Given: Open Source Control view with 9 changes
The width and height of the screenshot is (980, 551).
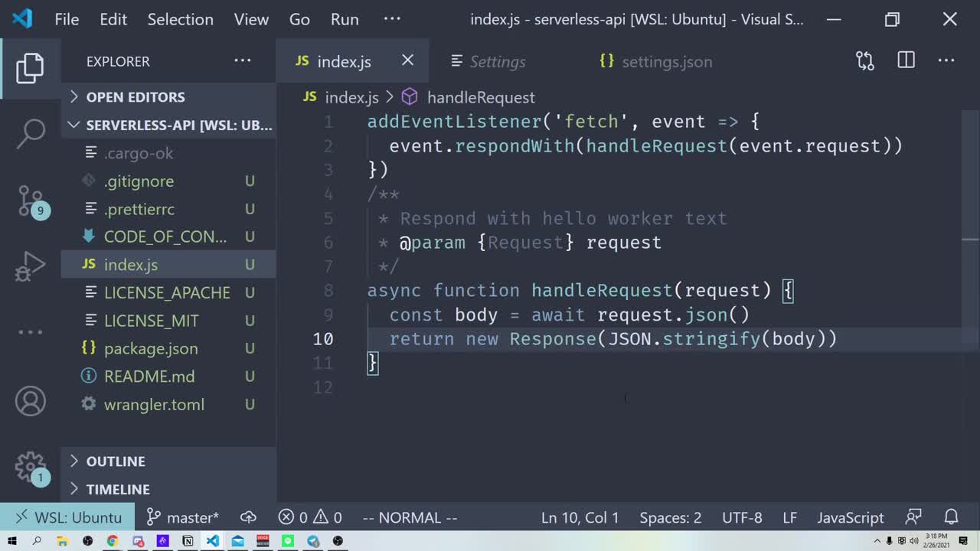Looking at the screenshot, I should click(x=31, y=201).
